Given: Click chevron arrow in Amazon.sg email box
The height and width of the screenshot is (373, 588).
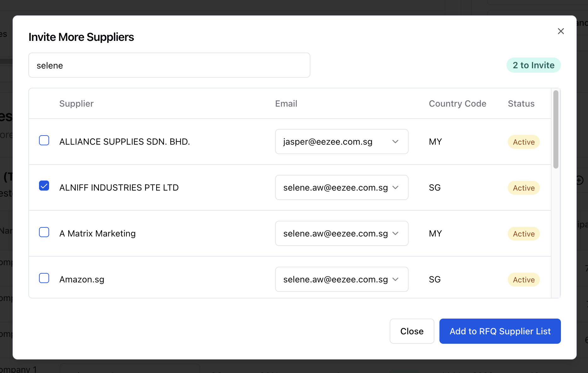Looking at the screenshot, I should coord(395,279).
